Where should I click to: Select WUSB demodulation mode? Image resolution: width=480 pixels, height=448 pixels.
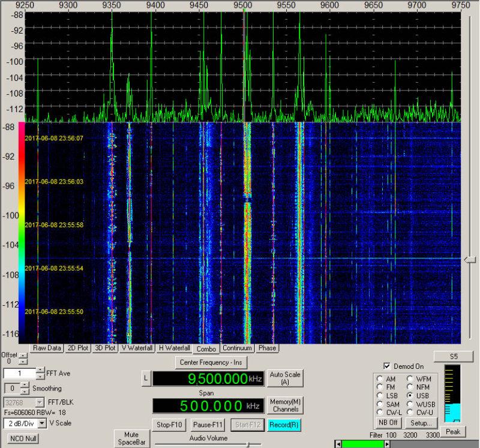[x=410, y=404]
